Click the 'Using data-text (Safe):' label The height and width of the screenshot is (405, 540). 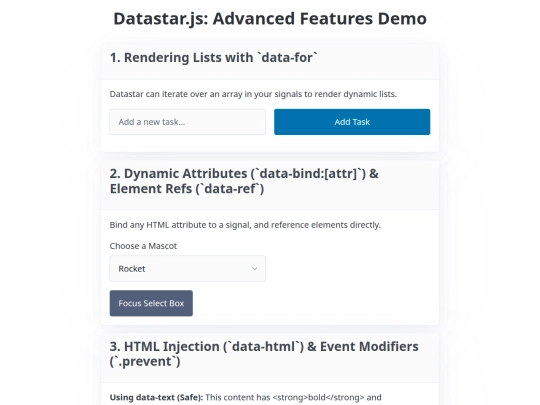(156, 397)
